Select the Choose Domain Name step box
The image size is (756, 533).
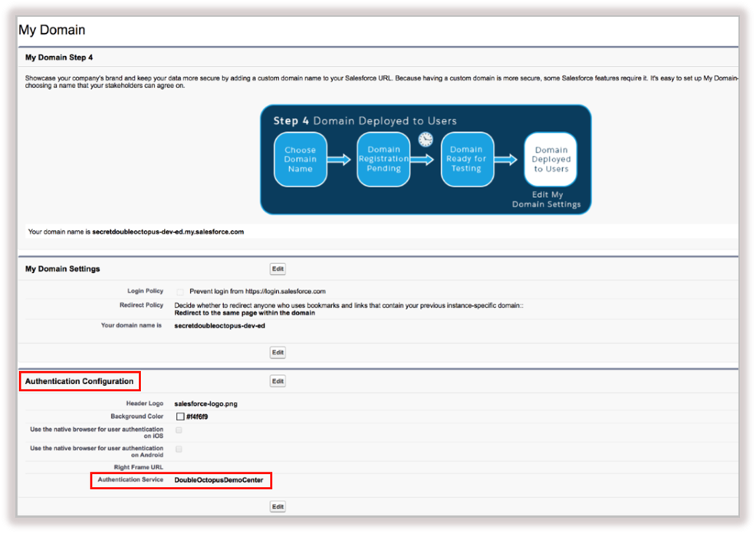301,160
